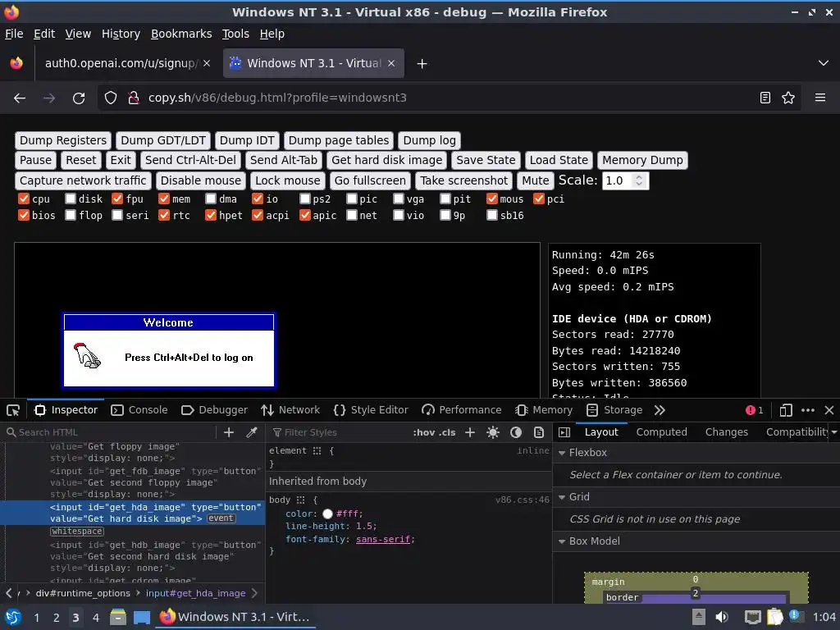840x630 pixels.
Task: Bookmark this page with the star
Action: [x=788, y=98]
